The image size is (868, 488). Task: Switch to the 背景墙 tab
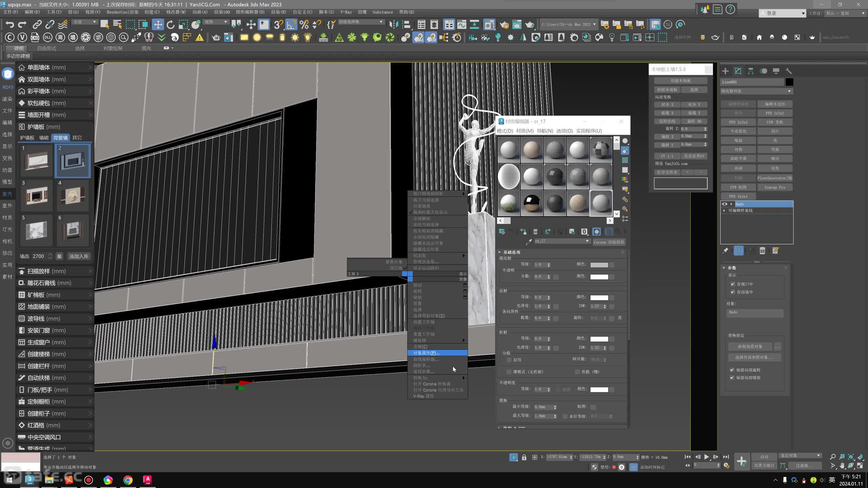coord(60,138)
